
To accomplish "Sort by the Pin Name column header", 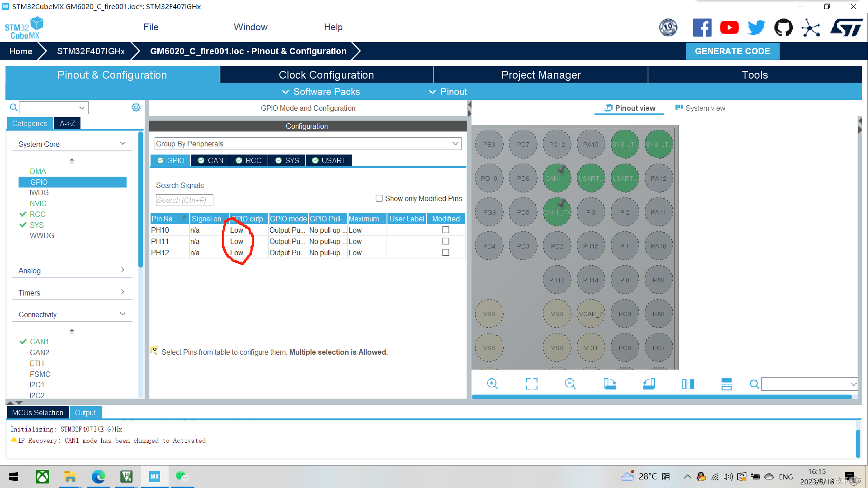I will [x=170, y=219].
